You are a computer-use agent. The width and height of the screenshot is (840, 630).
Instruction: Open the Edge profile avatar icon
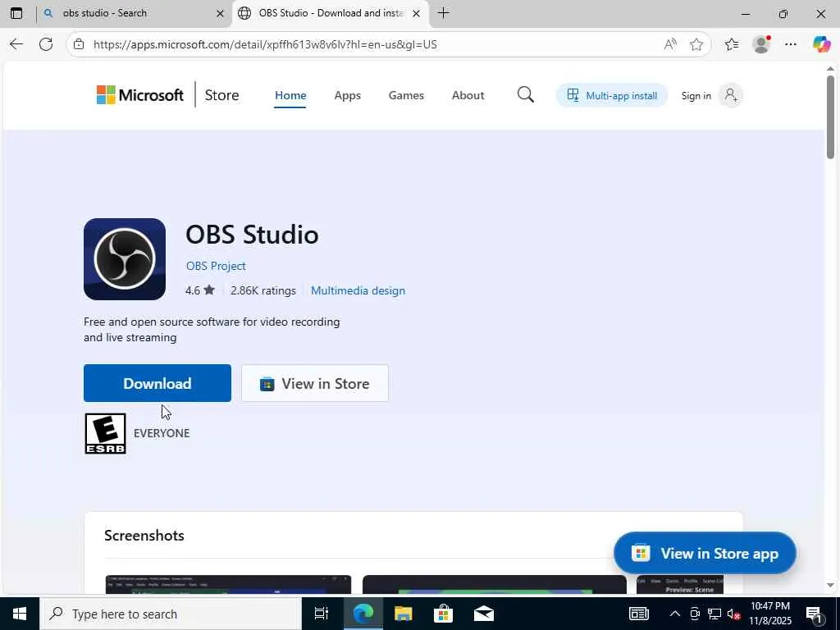(x=761, y=44)
